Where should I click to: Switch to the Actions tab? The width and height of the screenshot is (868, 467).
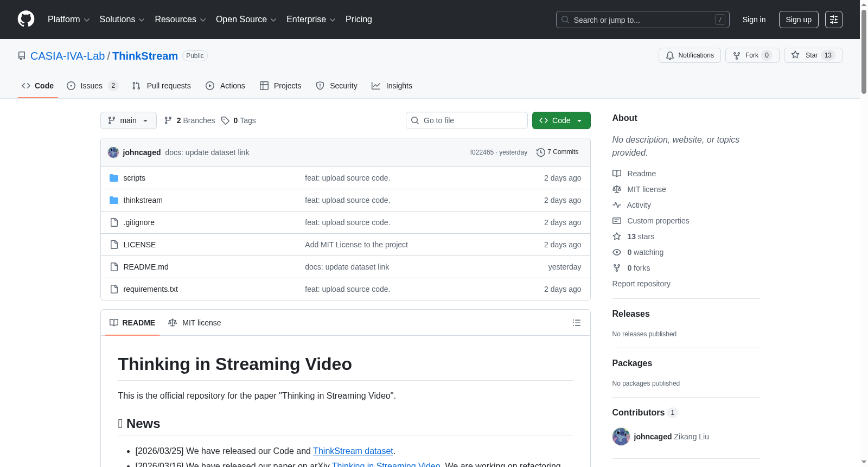pyautogui.click(x=225, y=86)
